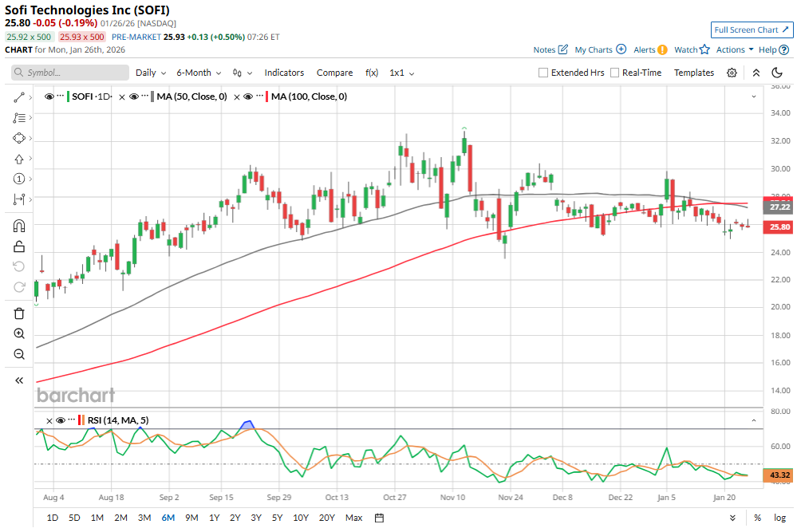The width and height of the screenshot is (797, 532).
Task: Open the date range calendar picker
Action: point(379,518)
